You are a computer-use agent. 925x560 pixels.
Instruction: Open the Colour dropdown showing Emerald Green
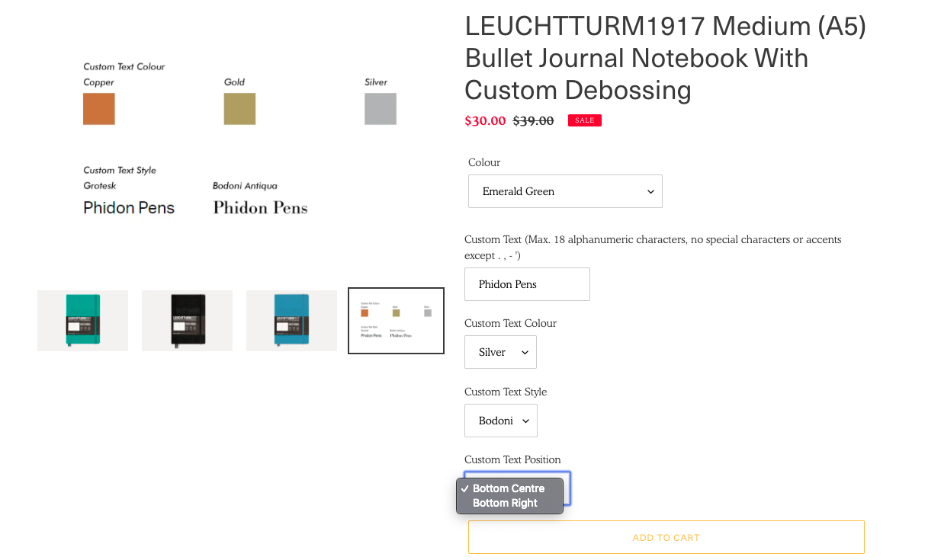point(565,191)
